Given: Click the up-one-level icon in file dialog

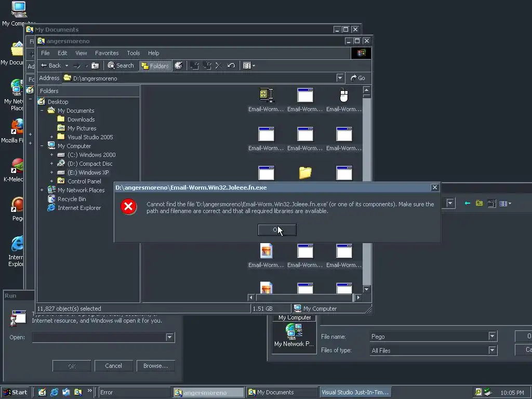Looking at the screenshot, I should 479,203.
